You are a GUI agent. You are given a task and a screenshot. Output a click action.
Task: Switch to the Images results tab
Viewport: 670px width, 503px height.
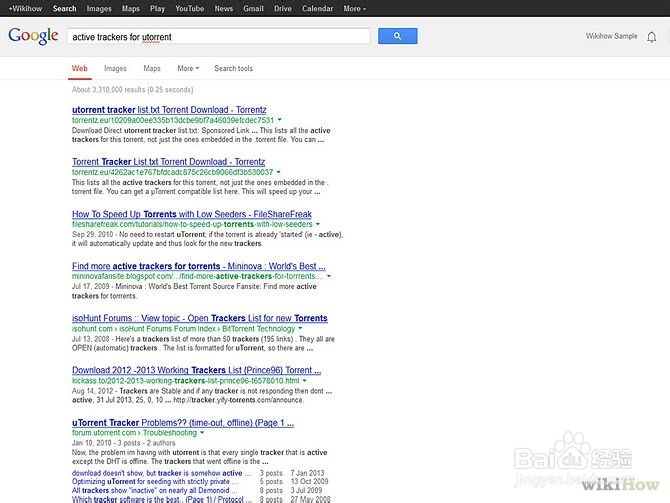(x=115, y=68)
